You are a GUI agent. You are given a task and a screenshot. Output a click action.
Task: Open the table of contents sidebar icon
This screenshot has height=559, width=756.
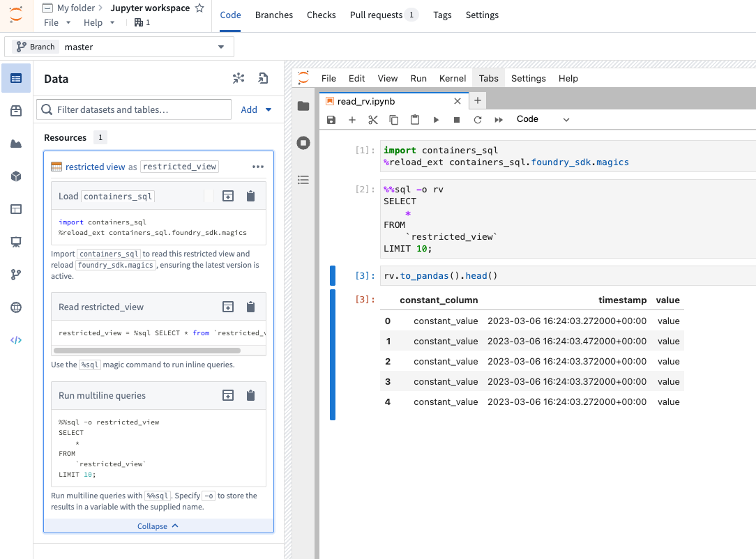(303, 180)
